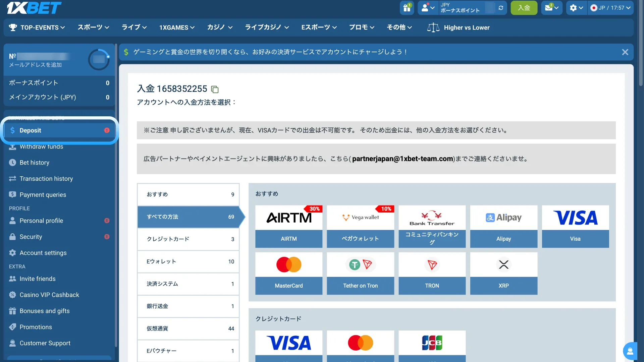The image size is (644, 362).
Task: Select the 仮想通貨 category tab
Action: tap(188, 328)
